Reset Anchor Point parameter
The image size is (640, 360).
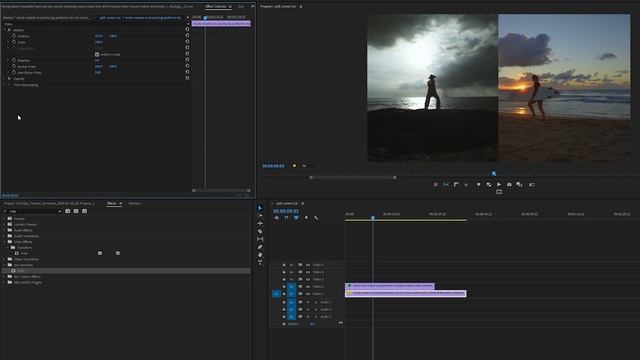tap(187, 66)
